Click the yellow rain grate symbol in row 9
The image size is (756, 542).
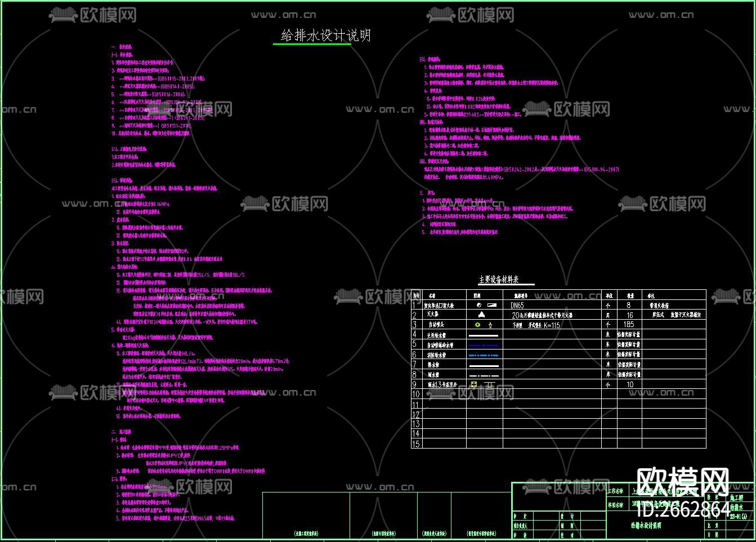tap(474, 385)
